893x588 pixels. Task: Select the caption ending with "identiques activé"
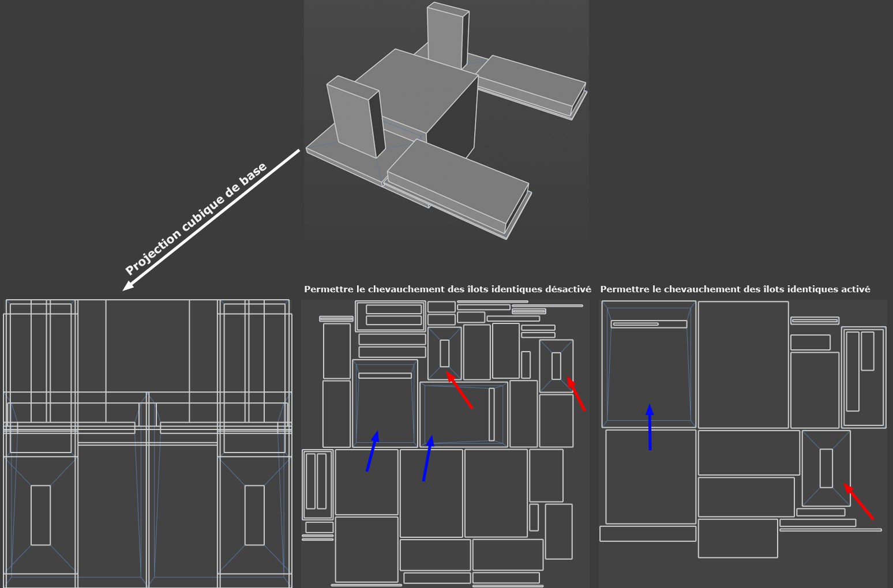pos(734,289)
